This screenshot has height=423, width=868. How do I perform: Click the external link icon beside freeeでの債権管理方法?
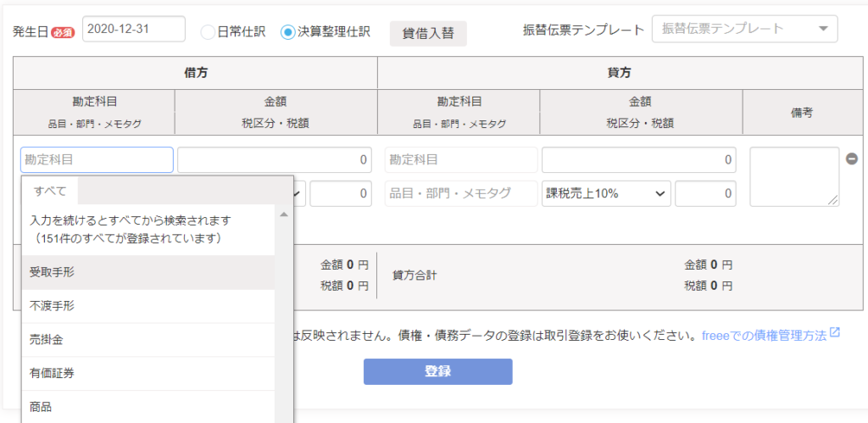tap(835, 333)
